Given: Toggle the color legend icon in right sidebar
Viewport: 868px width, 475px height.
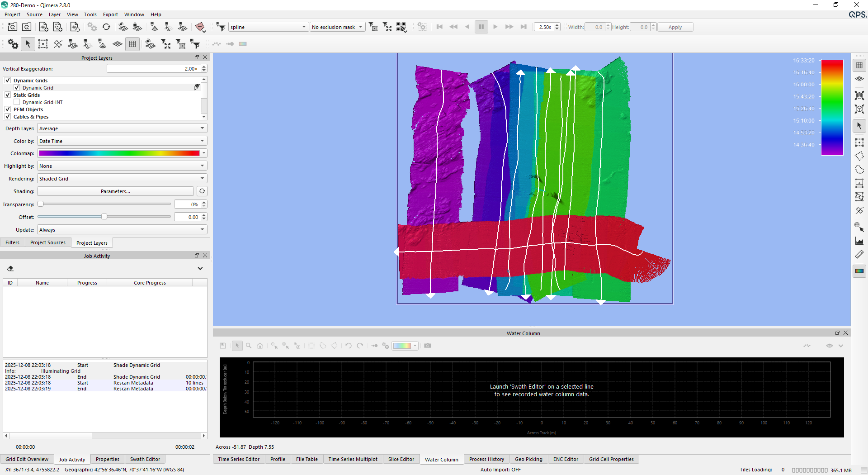Looking at the screenshot, I should click(x=859, y=271).
